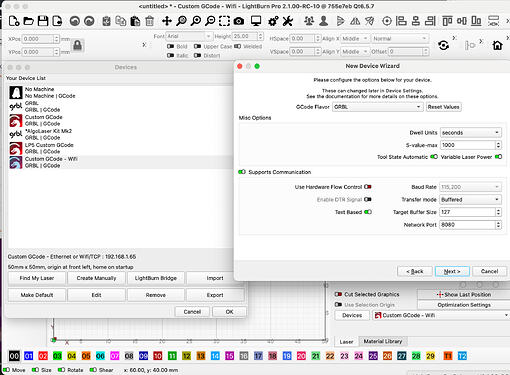Viewport: 510px width, 375px height.
Task: Toggle Cut Selected Graphics switch
Action: pyautogui.click(x=338, y=294)
